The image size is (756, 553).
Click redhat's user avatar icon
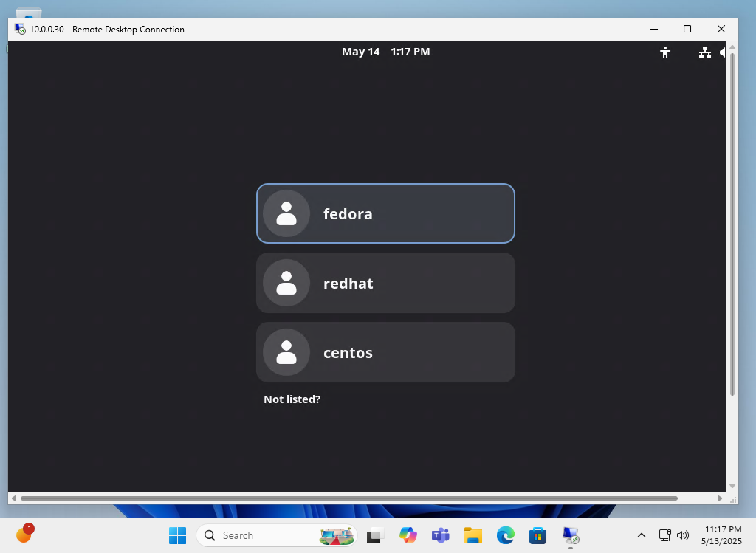(x=286, y=283)
